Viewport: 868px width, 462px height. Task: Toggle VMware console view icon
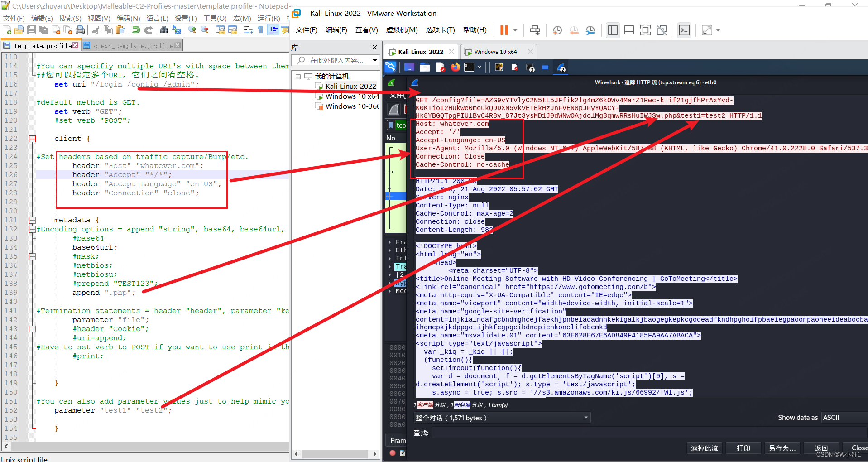684,30
